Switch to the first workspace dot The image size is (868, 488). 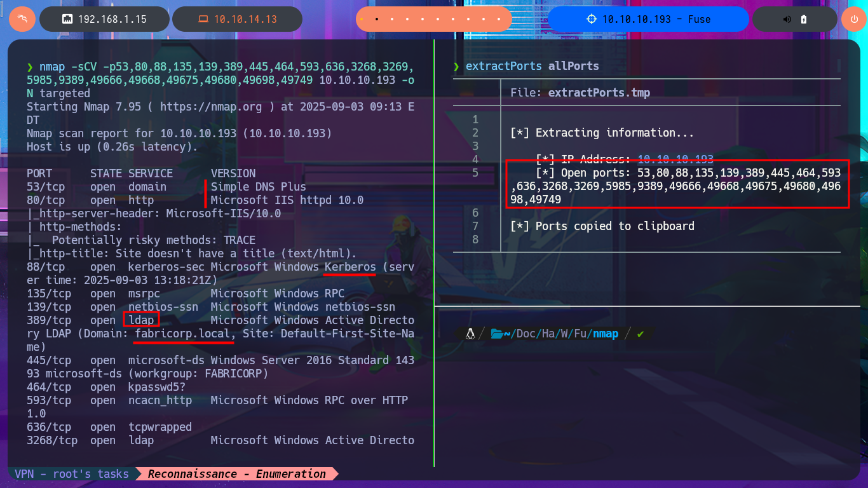coord(363,19)
